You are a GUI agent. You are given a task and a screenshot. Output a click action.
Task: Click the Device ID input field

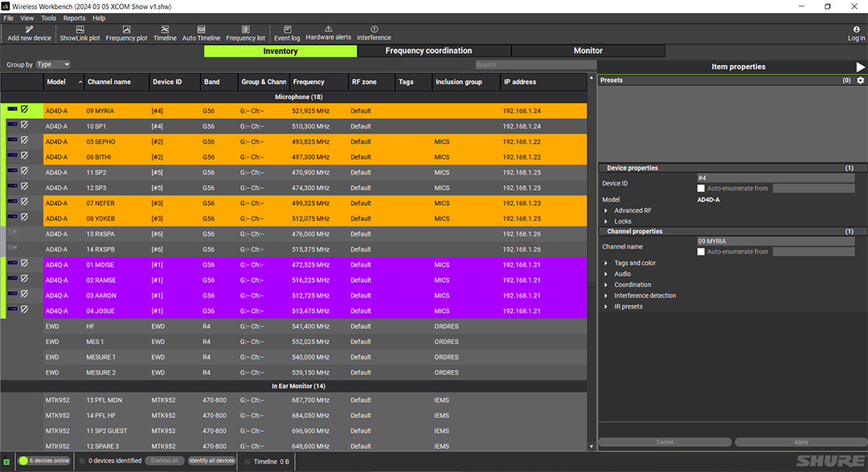[x=776, y=178]
